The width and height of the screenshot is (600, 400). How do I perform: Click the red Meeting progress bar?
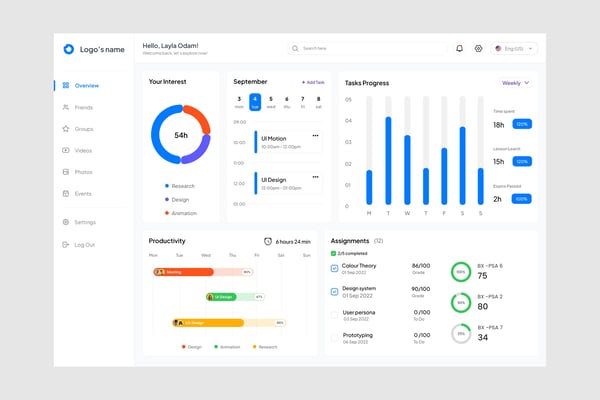(203, 272)
